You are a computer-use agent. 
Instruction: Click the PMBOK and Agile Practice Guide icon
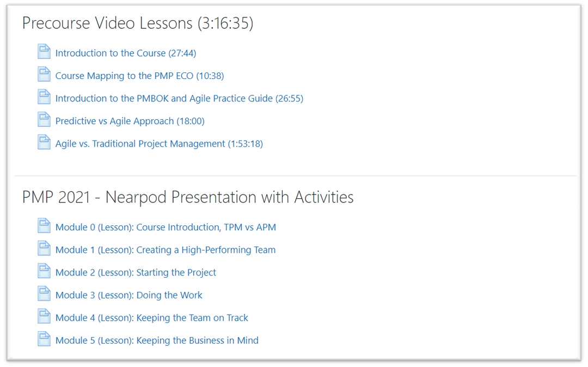(x=44, y=97)
